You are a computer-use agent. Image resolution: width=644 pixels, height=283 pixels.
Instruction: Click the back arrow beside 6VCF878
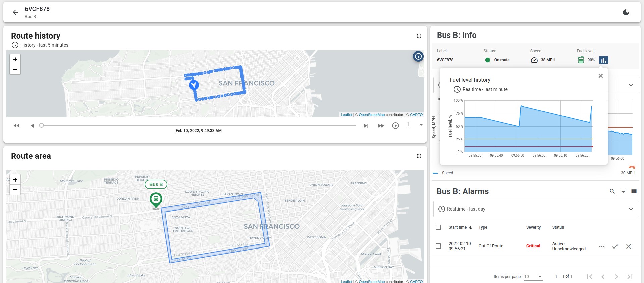15,12
